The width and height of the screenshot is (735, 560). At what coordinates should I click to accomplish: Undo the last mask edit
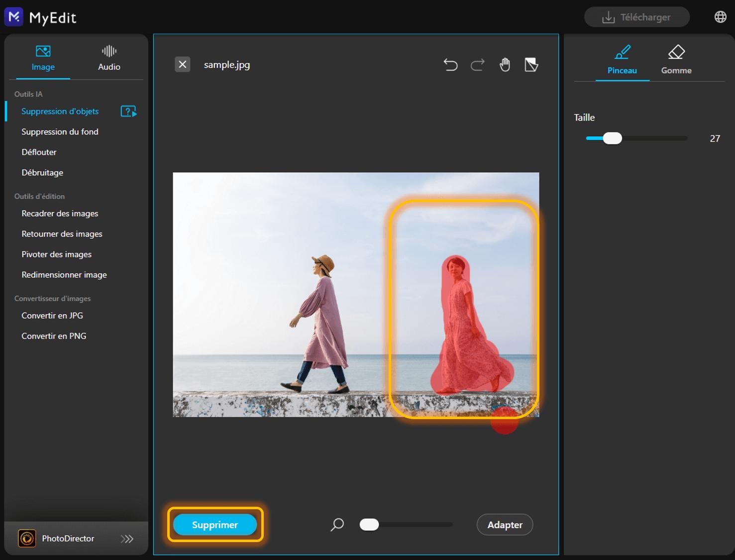tap(450, 65)
